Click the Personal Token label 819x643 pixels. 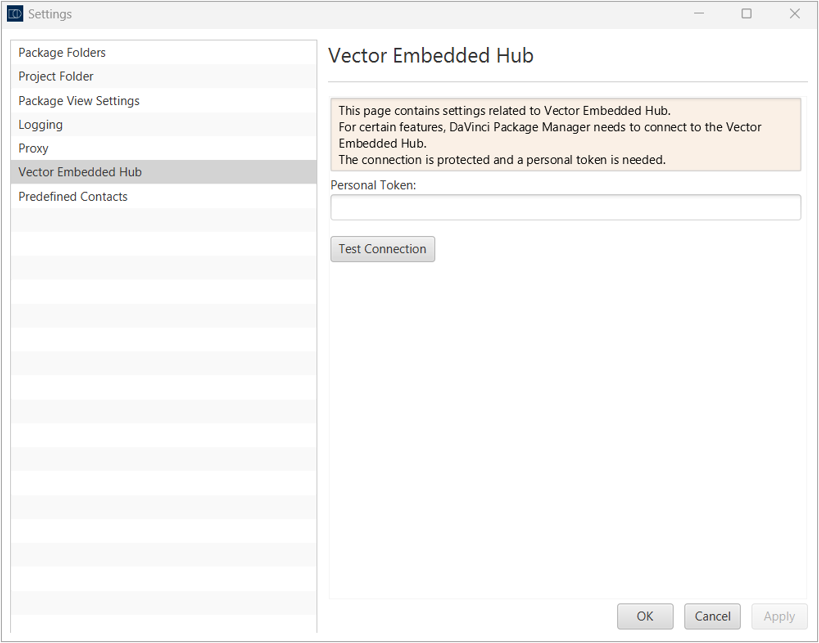[373, 185]
